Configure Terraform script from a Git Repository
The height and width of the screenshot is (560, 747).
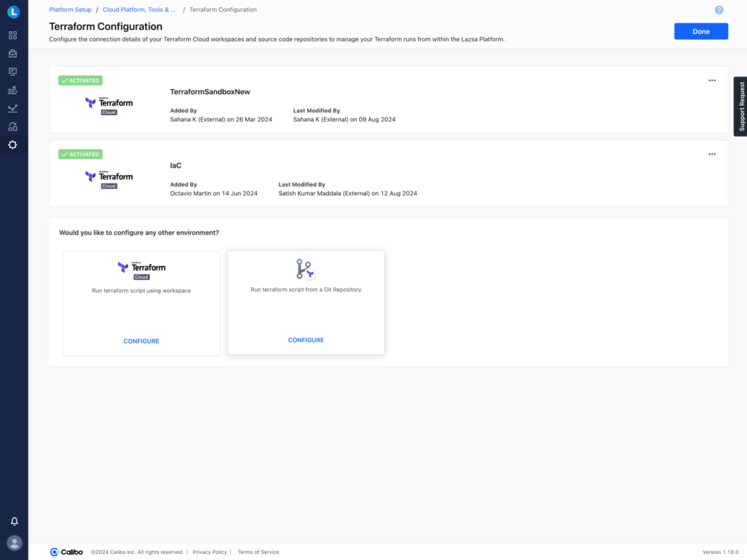[x=306, y=341]
